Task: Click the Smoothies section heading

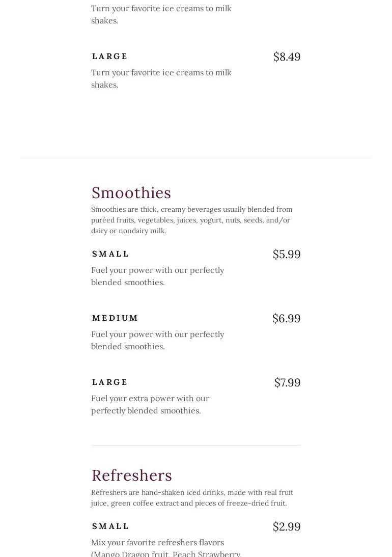Action: pyautogui.click(x=131, y=193)
